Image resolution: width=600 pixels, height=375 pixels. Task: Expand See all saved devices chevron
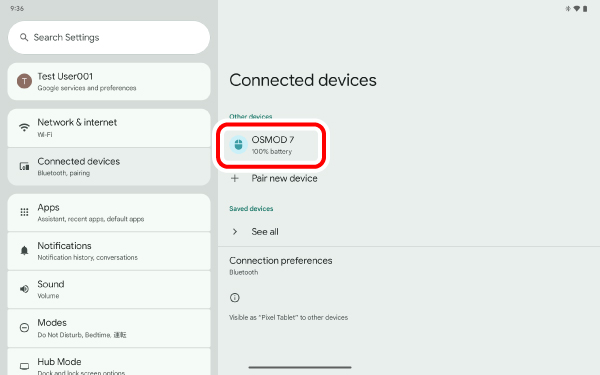point(235,232)
